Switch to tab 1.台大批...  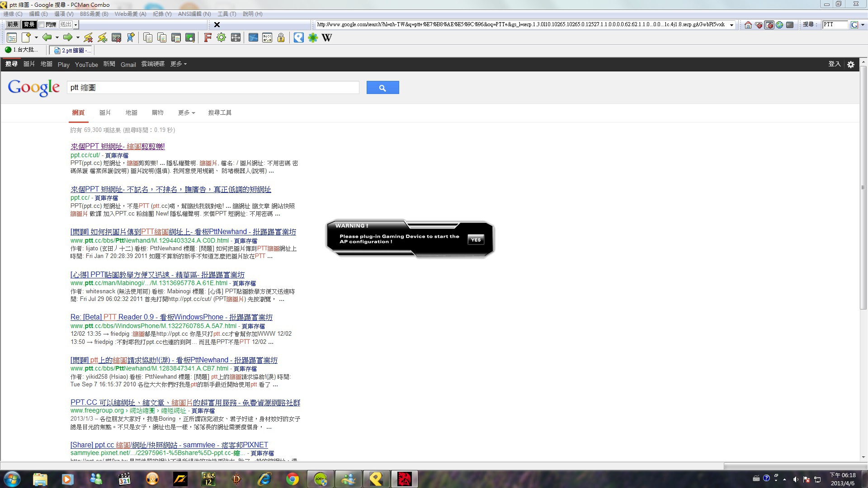click(22, 50)
